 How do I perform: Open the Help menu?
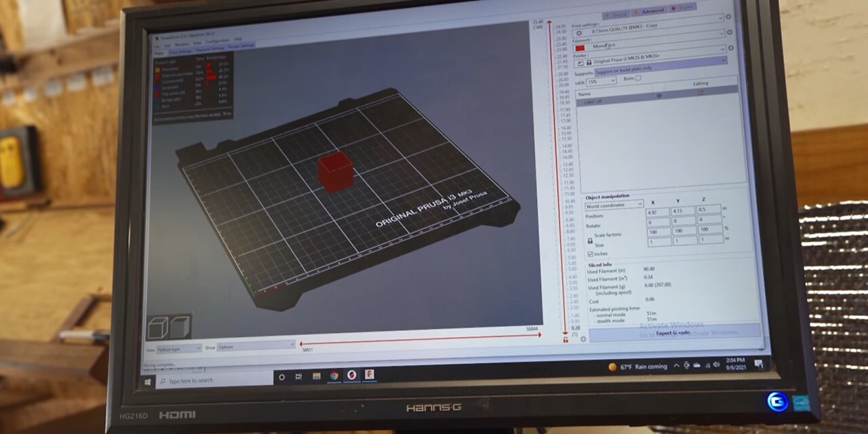click(237, 39)
